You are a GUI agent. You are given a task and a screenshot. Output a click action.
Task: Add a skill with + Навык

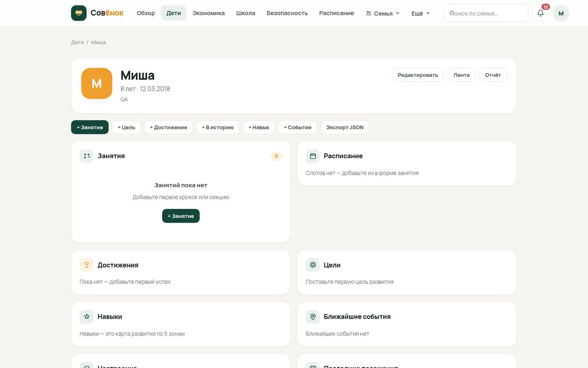click(259, 127)
